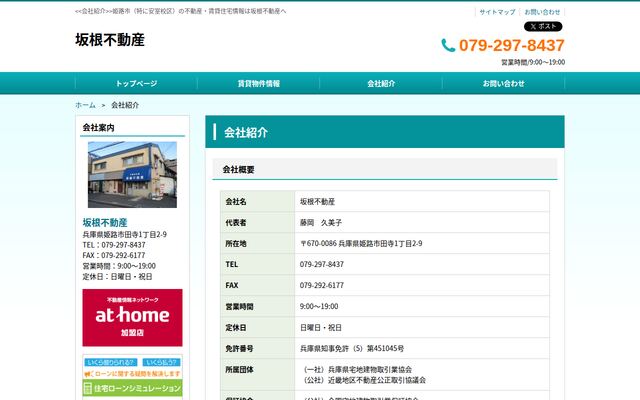Click the sidebar address 兵庫県姫路市田寺1丁目2-9
640x400 pixels.
(124, 234)
